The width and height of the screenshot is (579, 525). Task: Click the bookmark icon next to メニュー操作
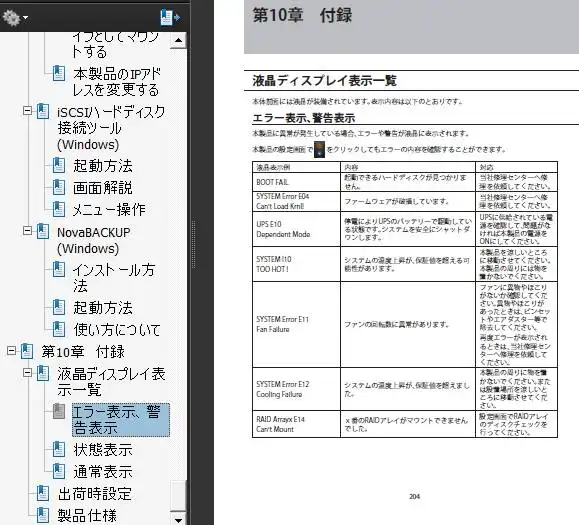point(59,209)
